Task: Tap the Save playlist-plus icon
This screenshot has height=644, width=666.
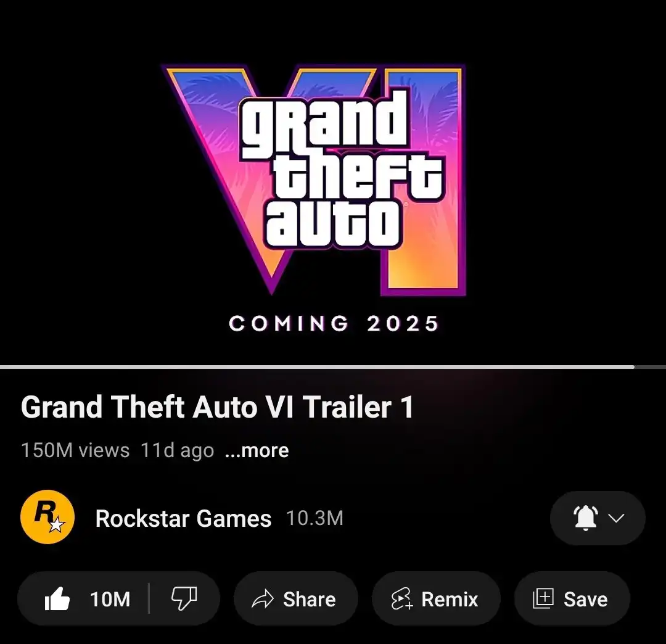Action: pyautogui.click(x=543, y=598)
